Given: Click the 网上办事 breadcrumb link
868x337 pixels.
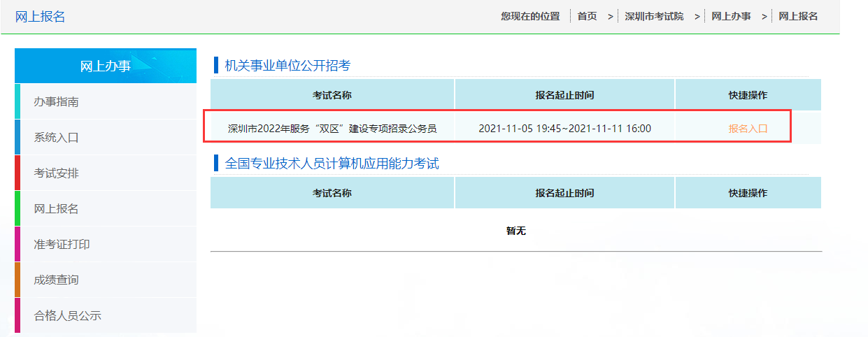Looking at the screenshot, I should (x=731, y=16).
